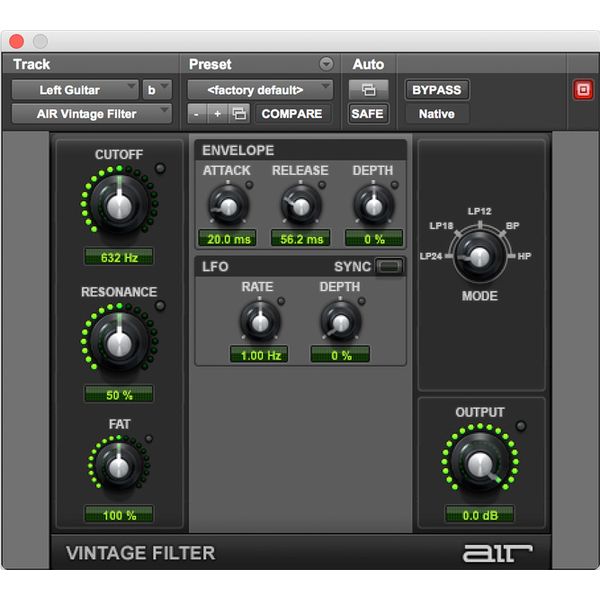The image size is (600, 600).
Task: Click the Envelope DEPTH automation indicator LED
Action: click(394, 185)
